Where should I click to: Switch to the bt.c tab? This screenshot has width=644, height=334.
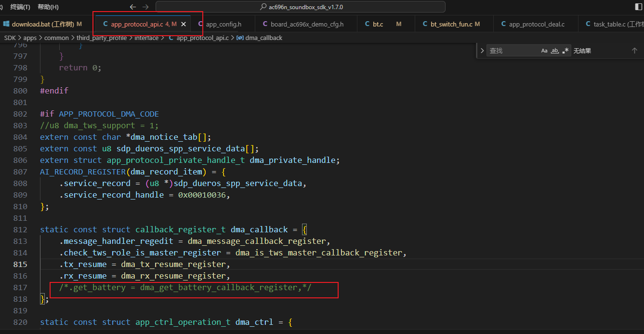pyautogui.click(x=385, y=24)
